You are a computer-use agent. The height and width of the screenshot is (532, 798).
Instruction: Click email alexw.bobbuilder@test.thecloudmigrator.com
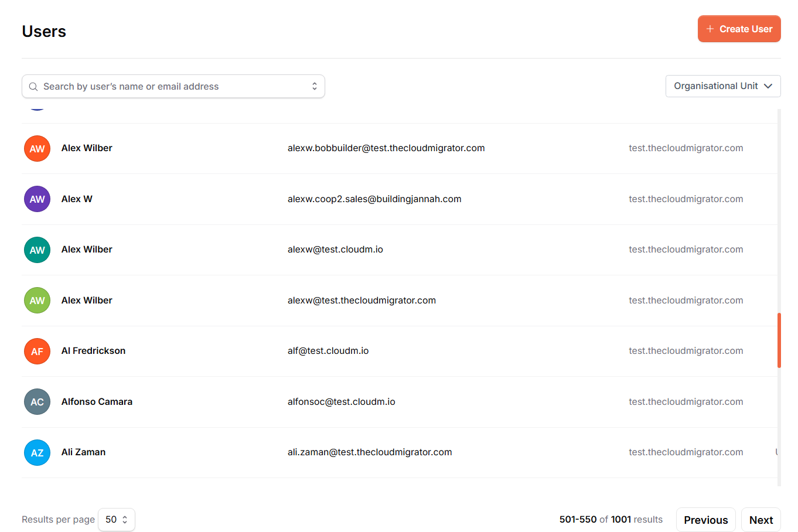(386, 148)
